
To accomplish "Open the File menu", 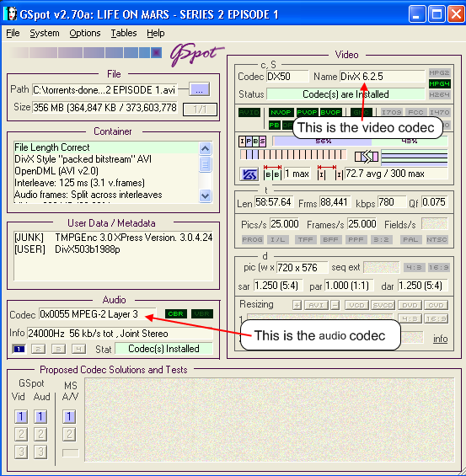I will tap(13, 33).
